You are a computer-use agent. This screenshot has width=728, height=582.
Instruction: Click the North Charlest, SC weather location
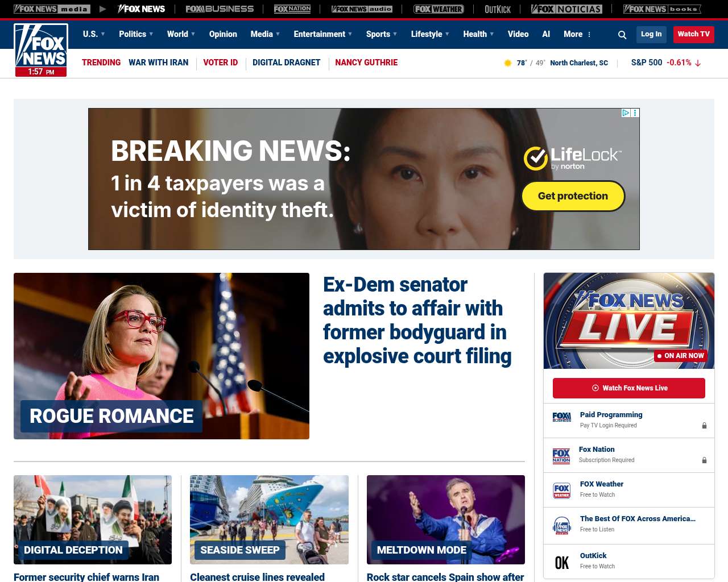click(x=579, y=63)
